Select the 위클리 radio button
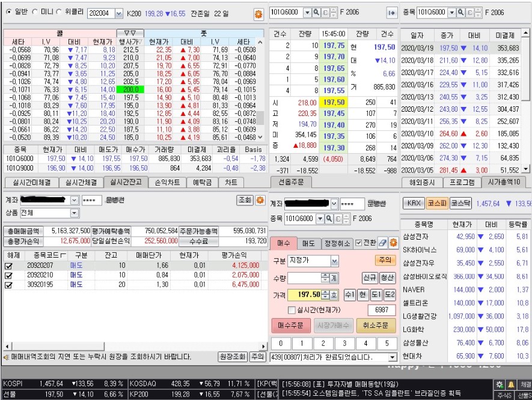 [58, 11]
